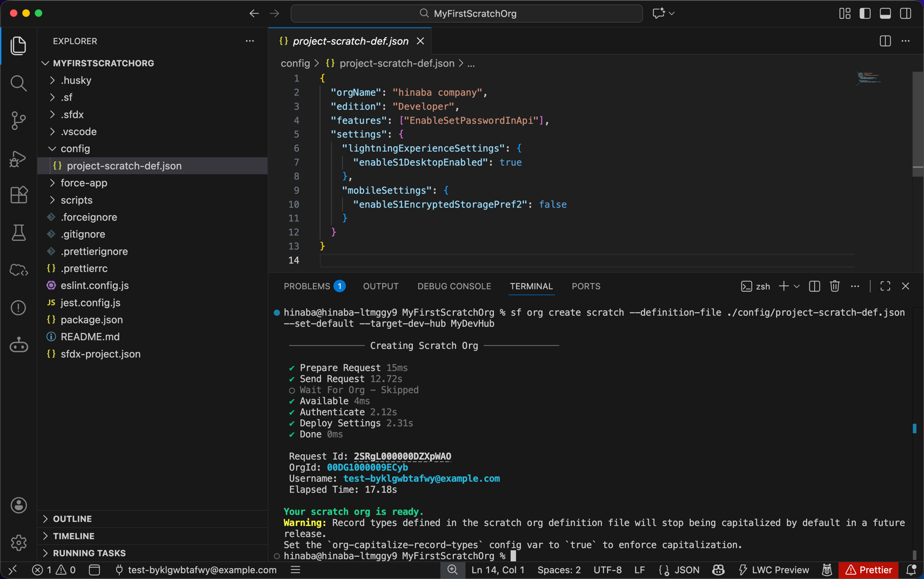This screenshot has height=579, width=924.
Task: Open the Extensions view in activity bar
Action: [x=18, y=194]
